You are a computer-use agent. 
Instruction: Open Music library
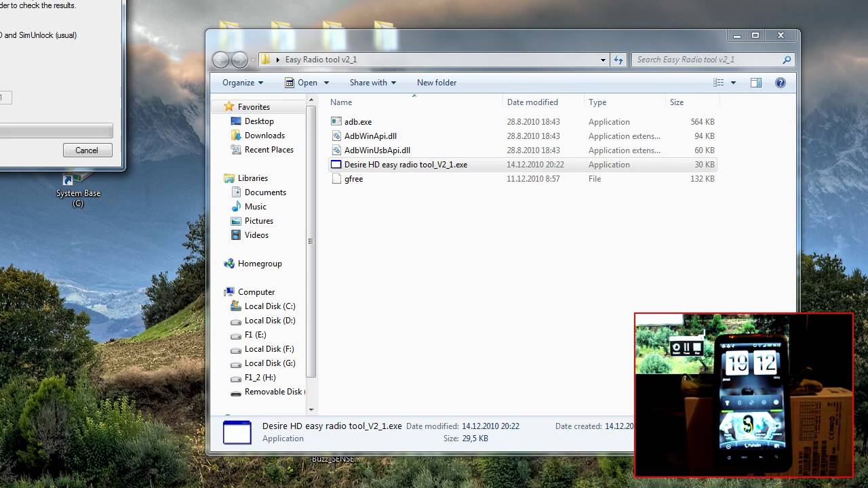click(255, 207)
